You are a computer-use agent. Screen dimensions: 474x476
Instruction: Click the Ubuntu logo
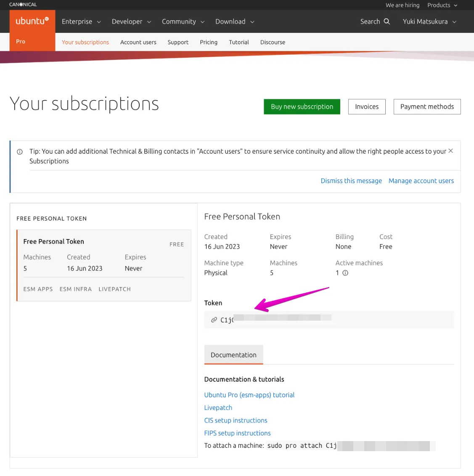coord(32,21)
